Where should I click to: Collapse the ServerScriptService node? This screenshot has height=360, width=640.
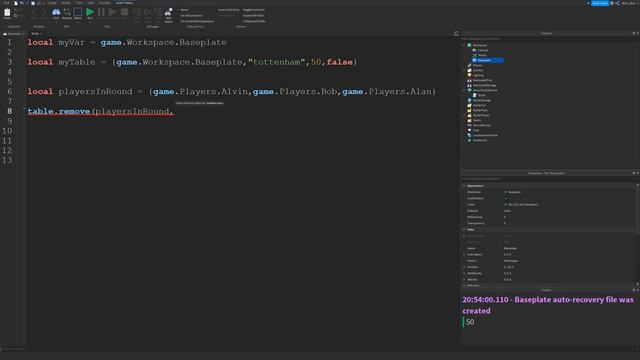(x=464, y=90)
